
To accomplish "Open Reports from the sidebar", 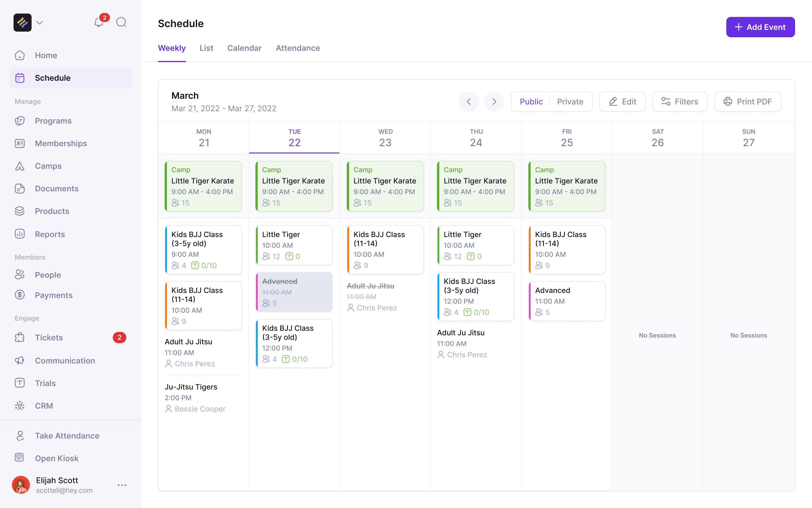I will tap(70, 234).
